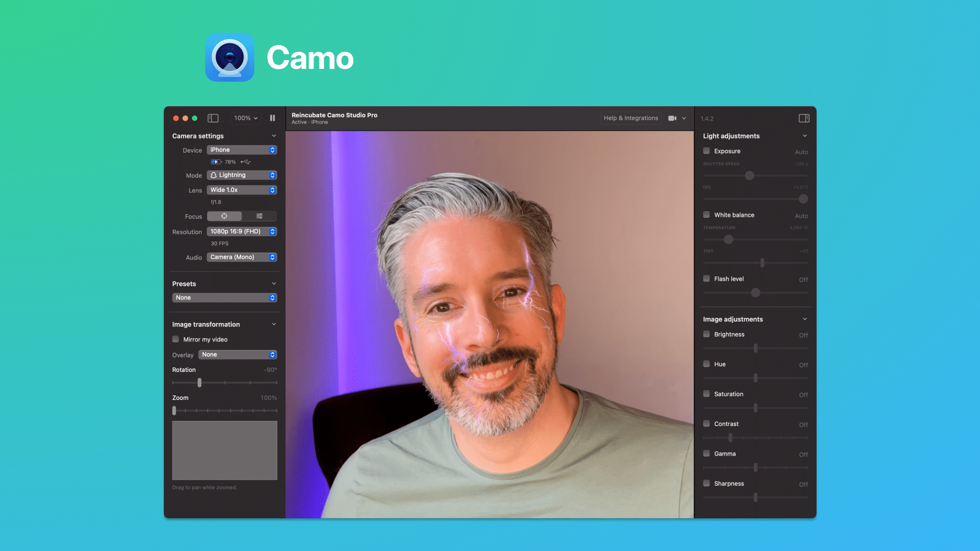The width and height of the screenshot is (980, 551).
Task: Click Help & Integrations menu item
Action: (631, 118)
